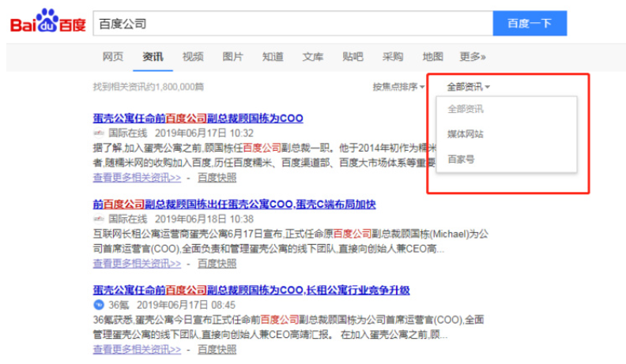The width and height of the screenshot is (626, 364).
Task: Go to the 图片 tab
Action: (x=232, y=57)
